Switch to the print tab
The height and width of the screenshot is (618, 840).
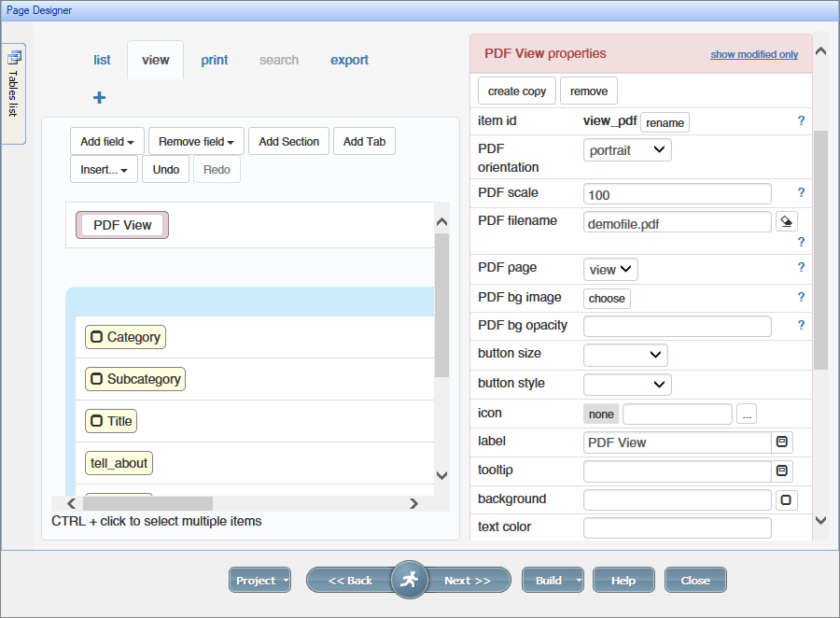[215, 60]
